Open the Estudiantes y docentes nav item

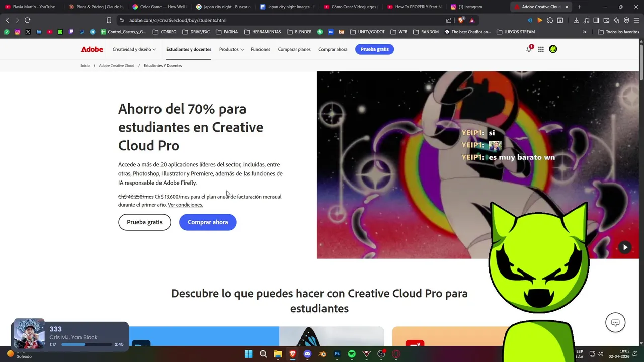click(x=189, y=49)
